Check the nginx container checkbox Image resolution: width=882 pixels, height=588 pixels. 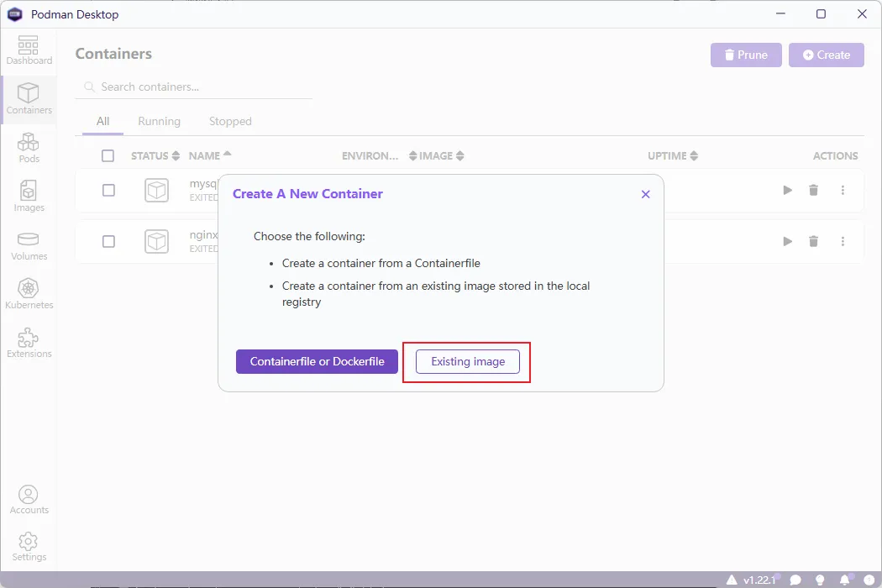pos(108,242)
